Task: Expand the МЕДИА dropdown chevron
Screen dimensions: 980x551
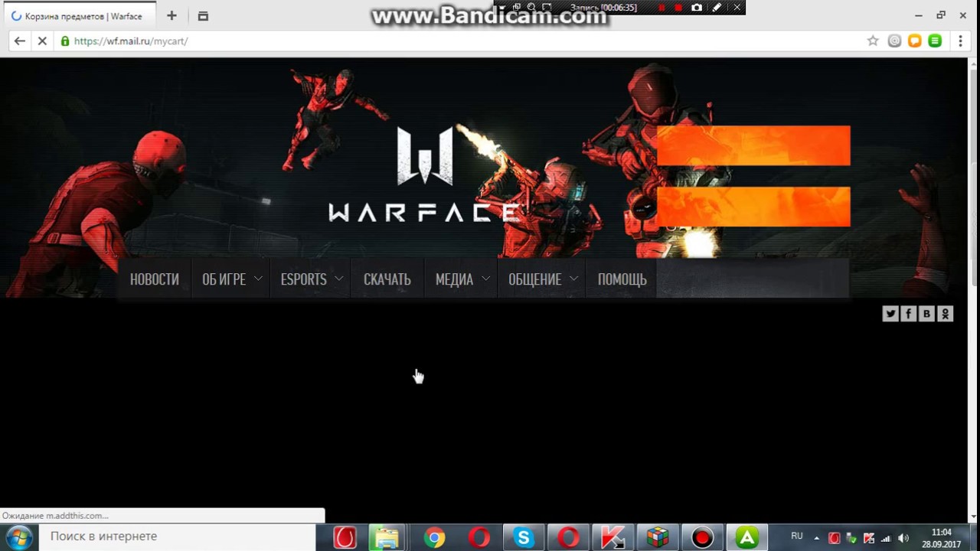Action: (x=485, y=279)
